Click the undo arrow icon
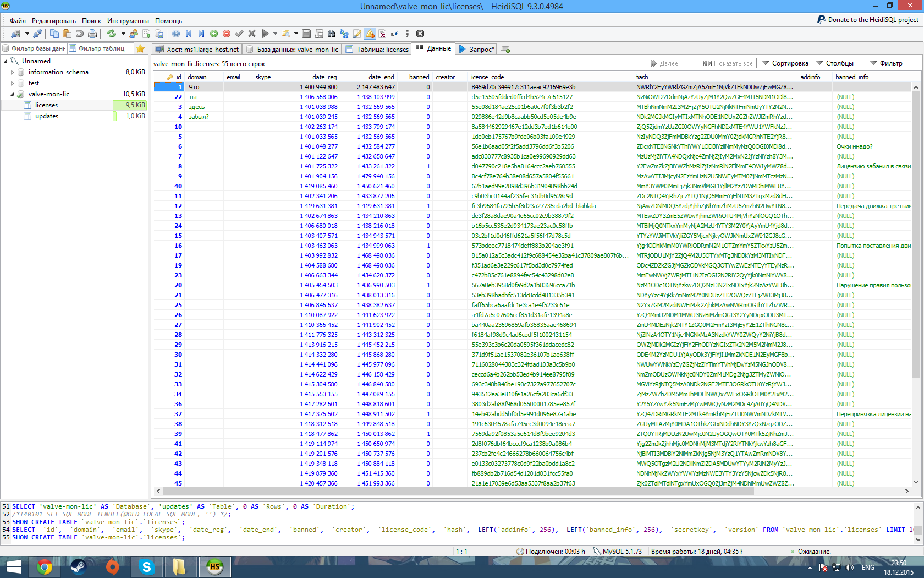 pos(80,34)
